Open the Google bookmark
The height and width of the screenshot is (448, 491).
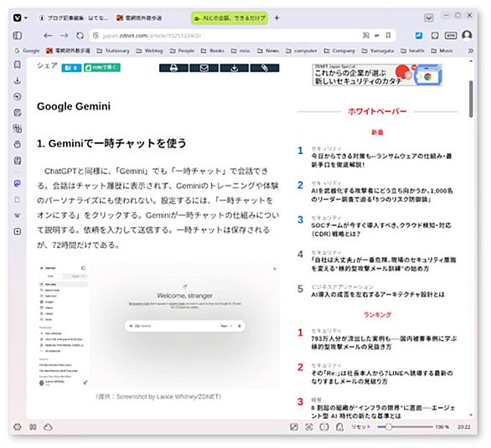pos(27,51)
